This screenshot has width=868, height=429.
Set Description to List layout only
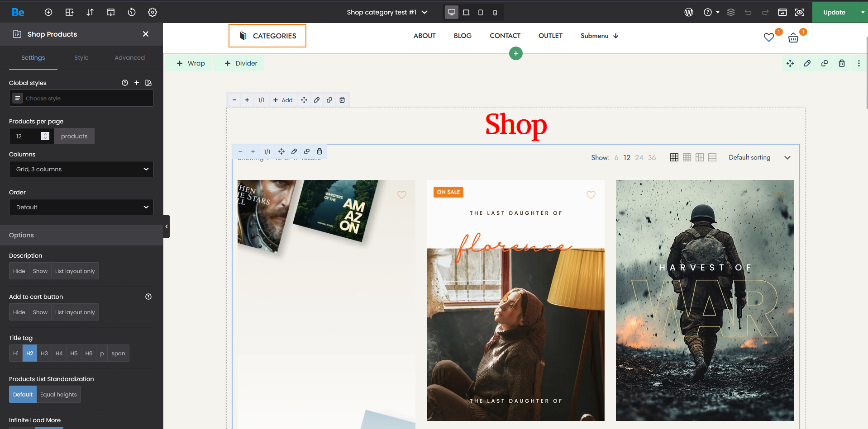click(75, 271)
